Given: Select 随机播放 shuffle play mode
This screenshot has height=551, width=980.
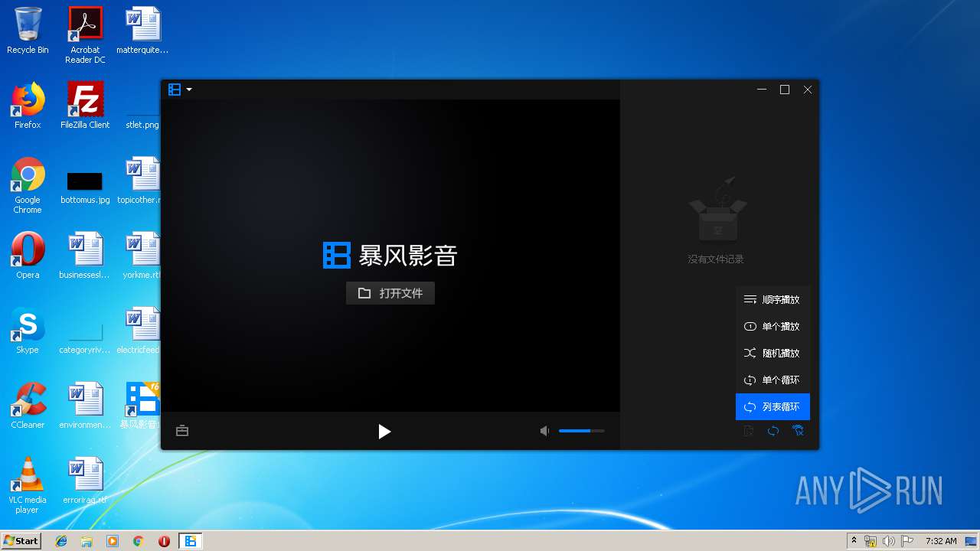Looking at the screenshot, I should tap(773, 353).
